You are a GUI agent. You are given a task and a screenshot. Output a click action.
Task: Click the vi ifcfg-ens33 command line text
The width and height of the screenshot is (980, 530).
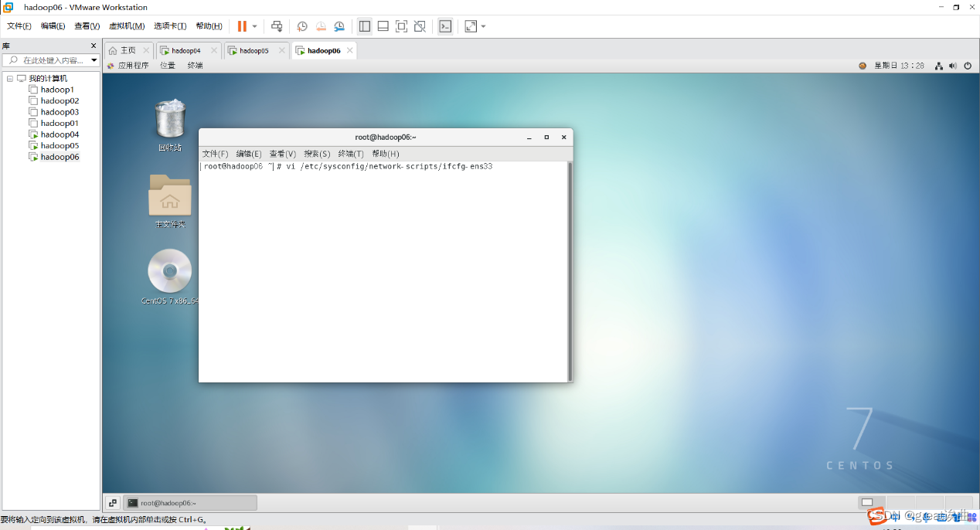389,166
